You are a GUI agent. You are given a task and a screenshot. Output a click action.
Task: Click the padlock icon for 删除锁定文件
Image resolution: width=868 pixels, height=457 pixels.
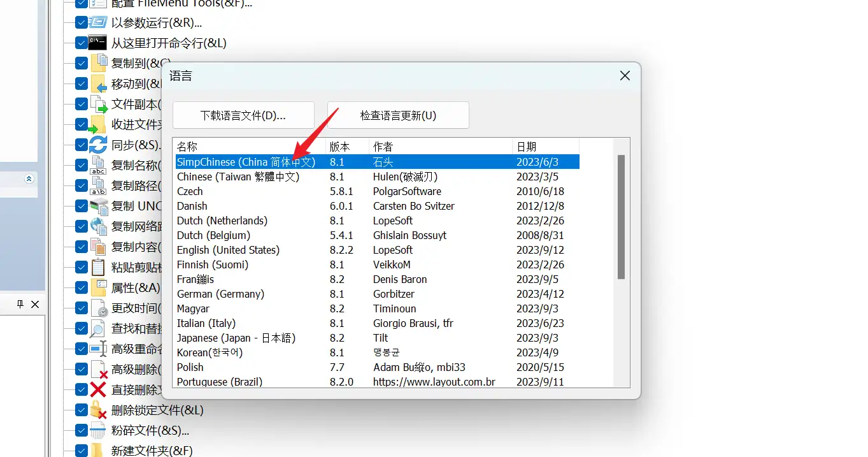click(x=97, y=410)
